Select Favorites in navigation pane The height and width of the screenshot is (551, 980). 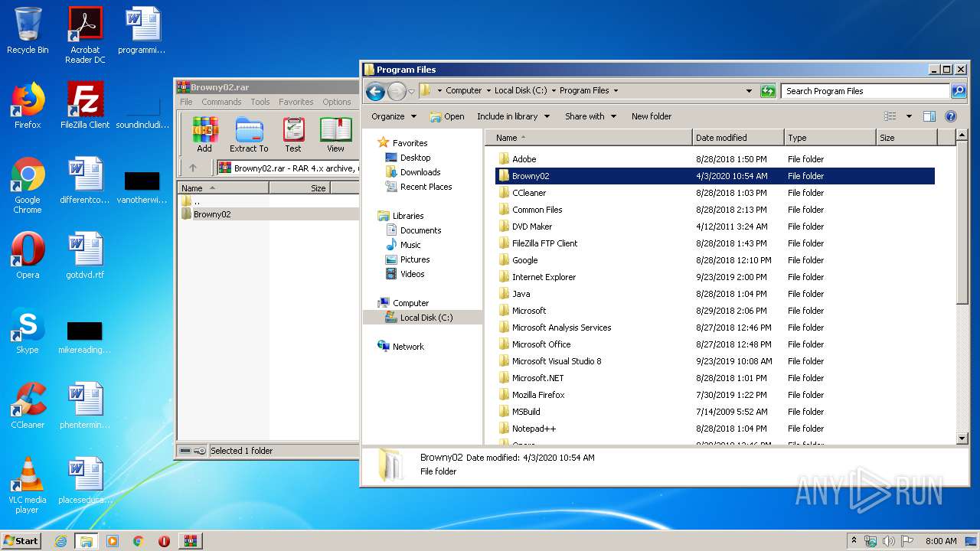[x=410, y=143]
